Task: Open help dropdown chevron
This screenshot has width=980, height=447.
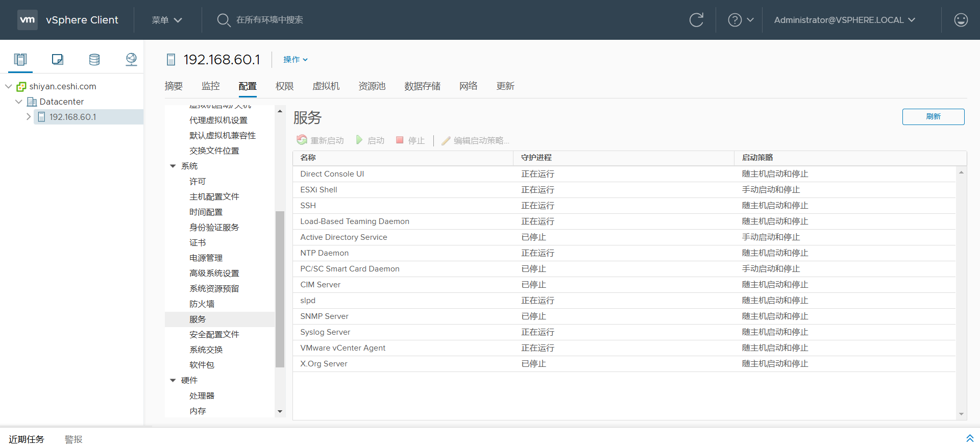Action: (x=750, y=20)
